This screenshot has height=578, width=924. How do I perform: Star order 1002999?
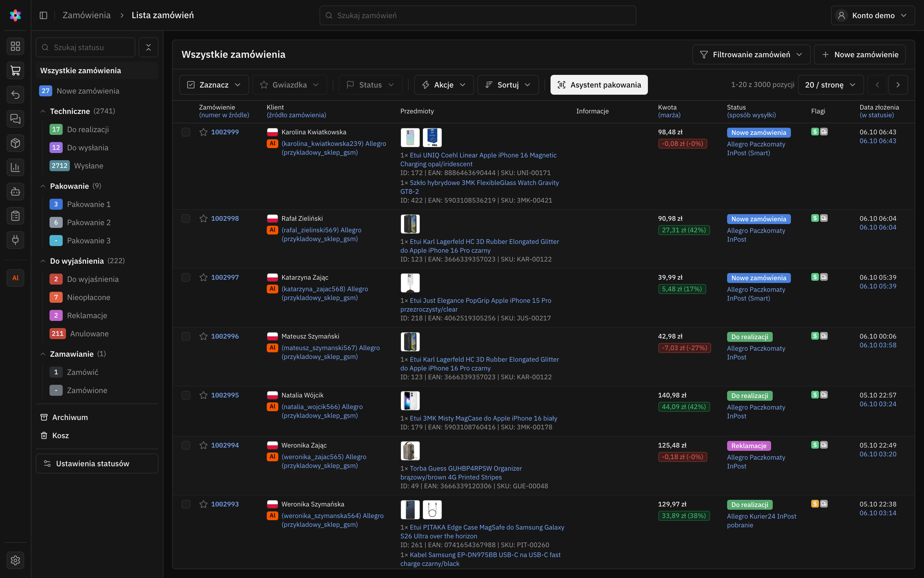click(x=204, y=132)
